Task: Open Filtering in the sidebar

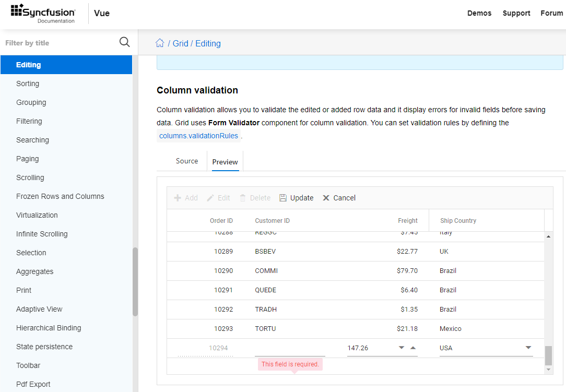Action: click(x=29, y=121)
